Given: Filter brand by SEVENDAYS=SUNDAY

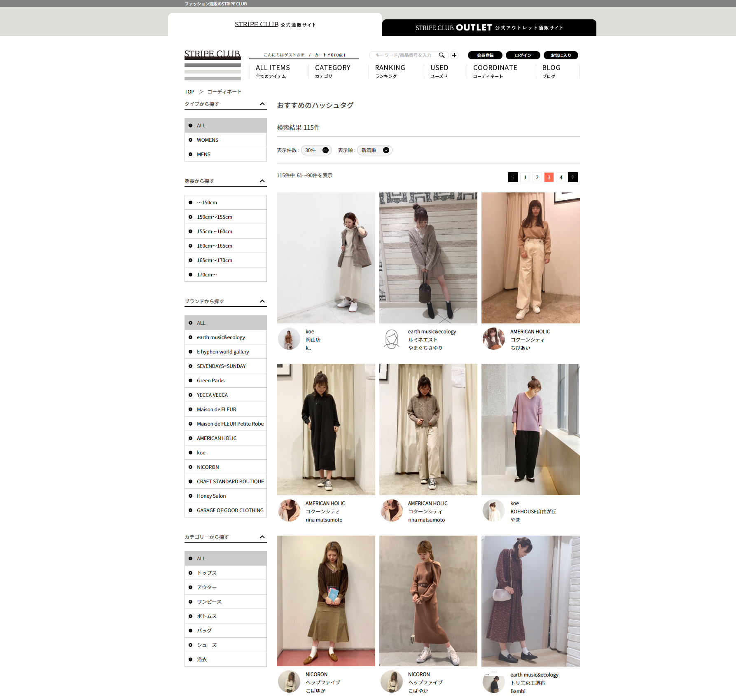Looking at the screenshot, I should [226, 366].
